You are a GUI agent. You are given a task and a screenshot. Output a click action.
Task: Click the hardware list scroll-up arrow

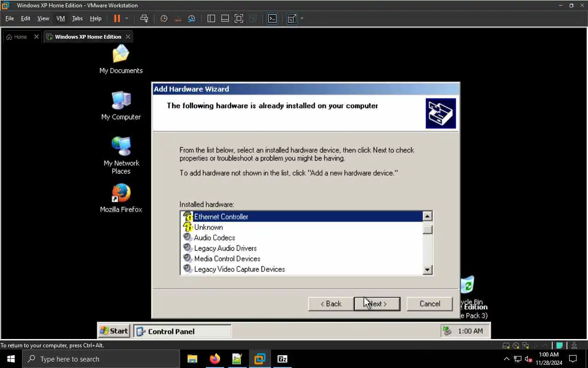click(427, 216)
